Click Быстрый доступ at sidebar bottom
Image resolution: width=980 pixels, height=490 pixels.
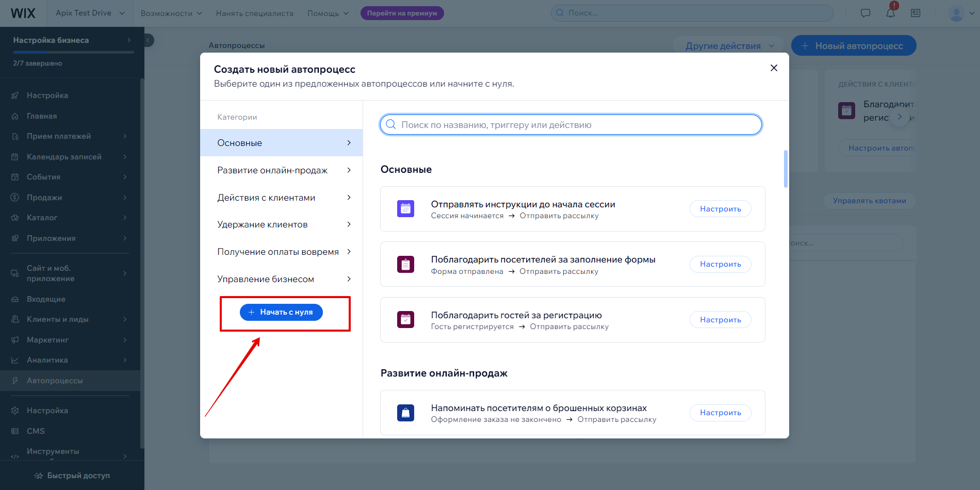[x=72, y=476]
